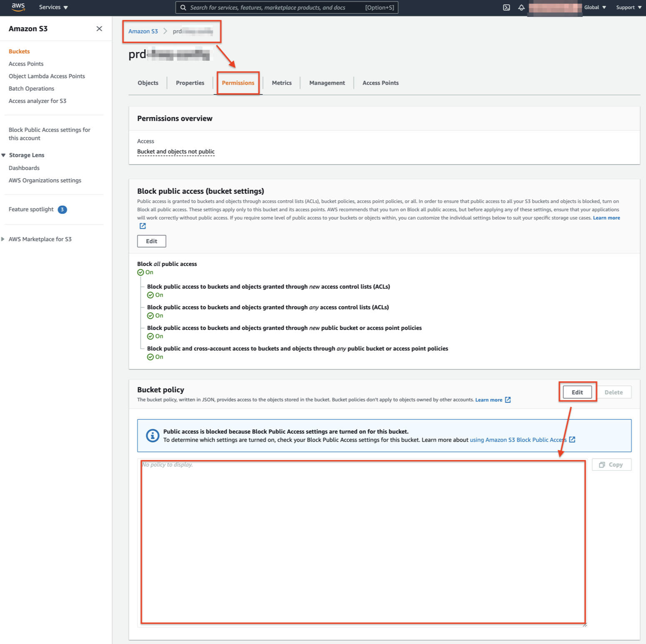This screenshot has height=644, width=646.
Task: Click the Amazon S3 sidebar title
Action: click(28, 29)
